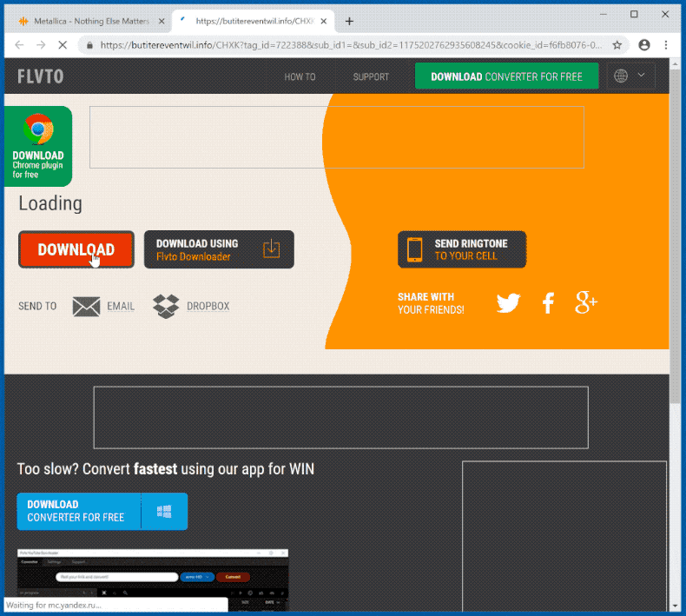
Task: Open the globe language dropdown
Action: 630,76
